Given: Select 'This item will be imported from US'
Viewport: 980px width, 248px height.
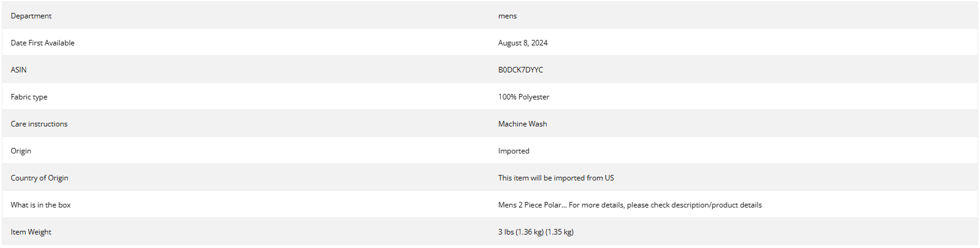Looking at the screenshot, I should tap(556, 178).
